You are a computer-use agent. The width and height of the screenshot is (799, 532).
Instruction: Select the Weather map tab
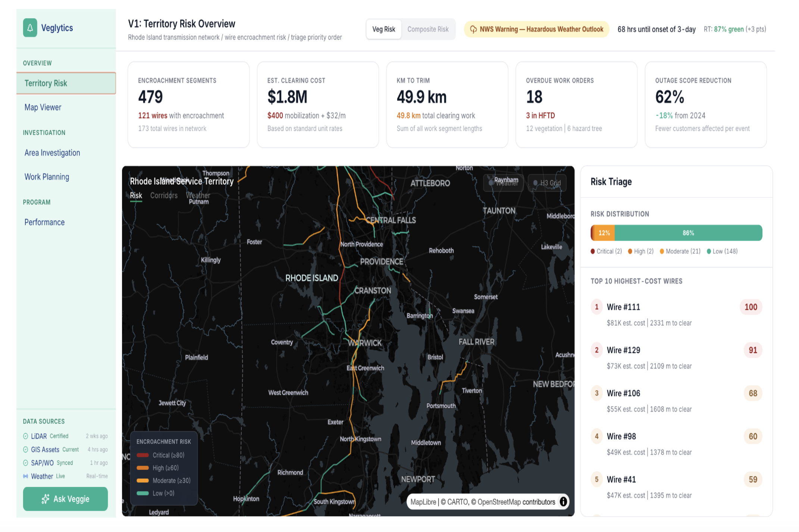pyautogui.click(x=198, y=195)
